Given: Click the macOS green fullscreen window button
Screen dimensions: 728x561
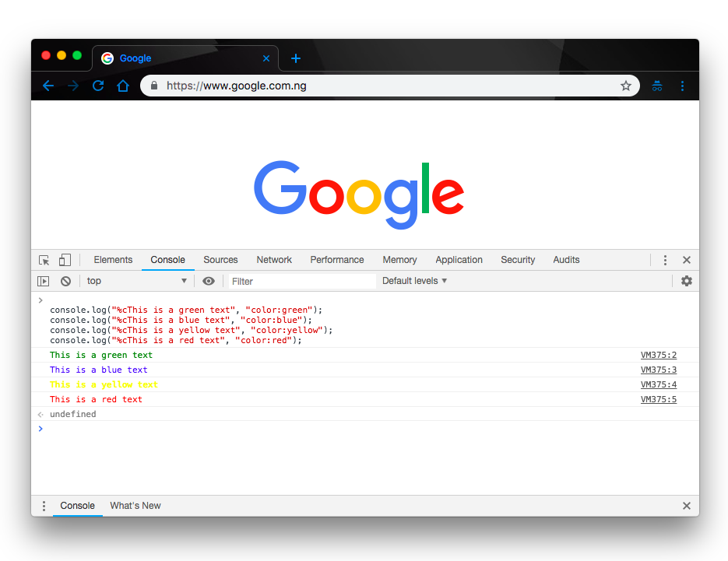Looking at the screenshot, I should point(77,56).
